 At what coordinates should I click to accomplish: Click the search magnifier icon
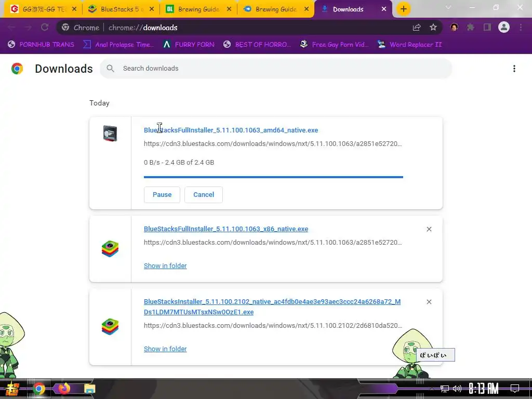tap(110, 69)
